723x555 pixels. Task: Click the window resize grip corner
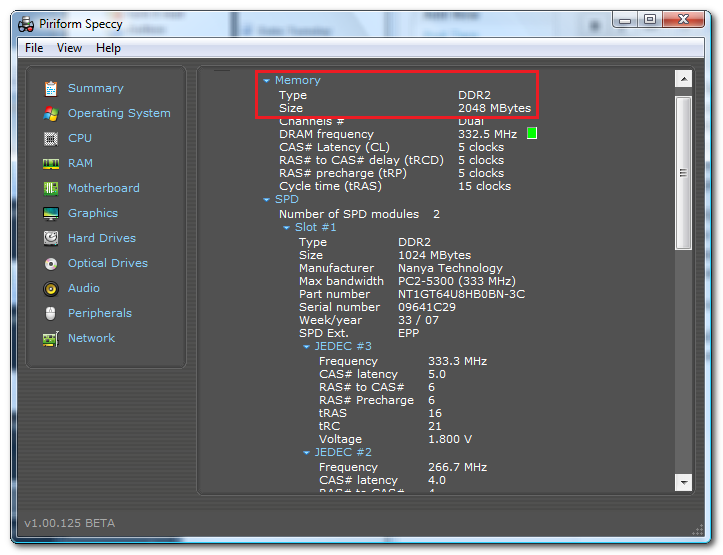click(x=698, y=530)
